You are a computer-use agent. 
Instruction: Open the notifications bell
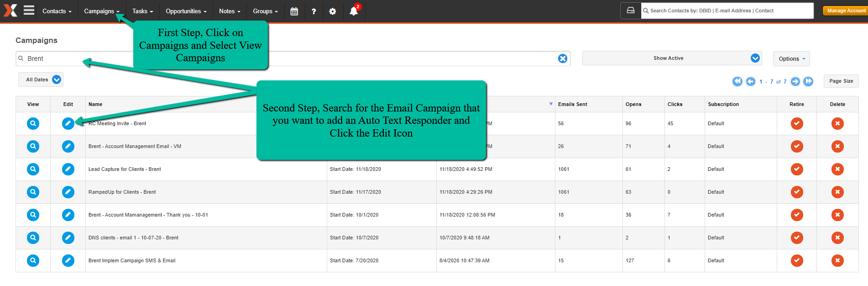point(354,11)
